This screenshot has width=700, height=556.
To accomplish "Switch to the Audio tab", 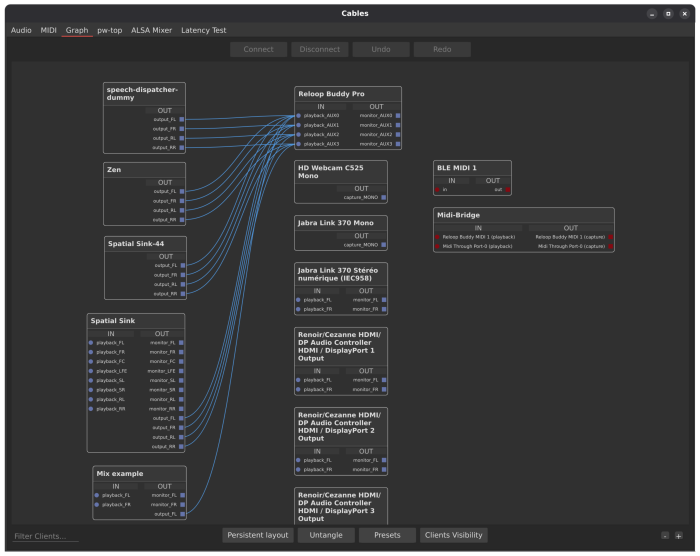I will click(x=21, y=30).
